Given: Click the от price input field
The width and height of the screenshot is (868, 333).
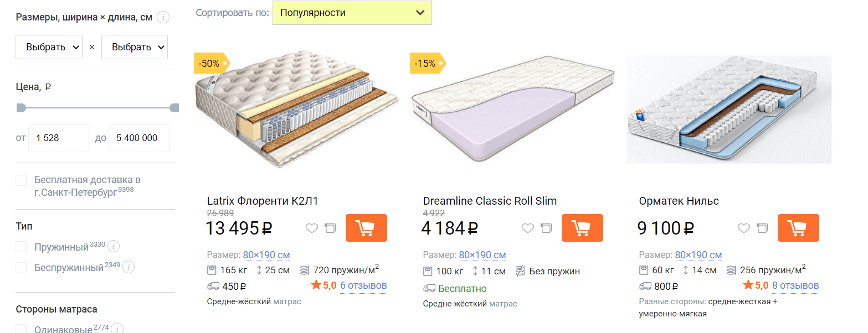Looking at the screenshot, I should (58, 138).
